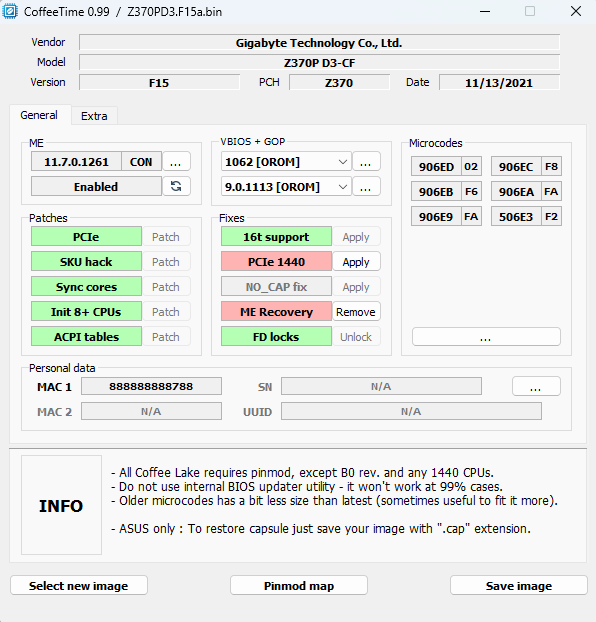596x622 pixels.
Task: Click the 16t support status label
Action: (276, 237)
